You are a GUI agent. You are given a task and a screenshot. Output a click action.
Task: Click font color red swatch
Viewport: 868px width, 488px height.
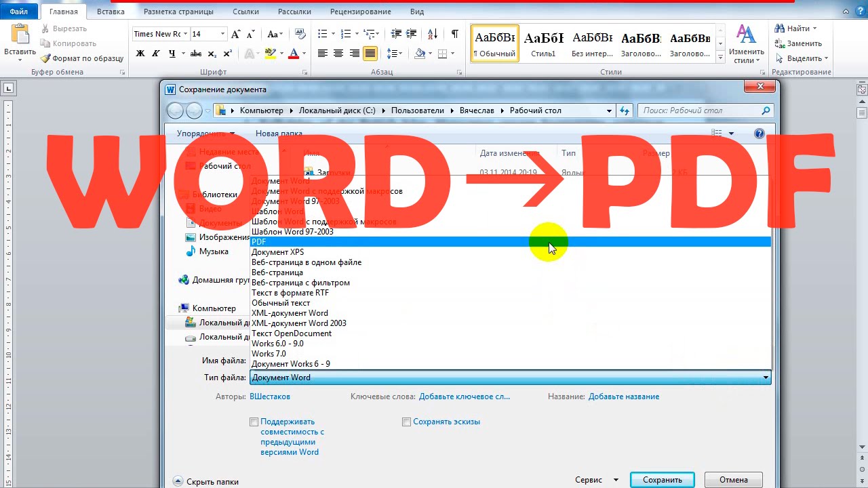[x=294, y=54]
